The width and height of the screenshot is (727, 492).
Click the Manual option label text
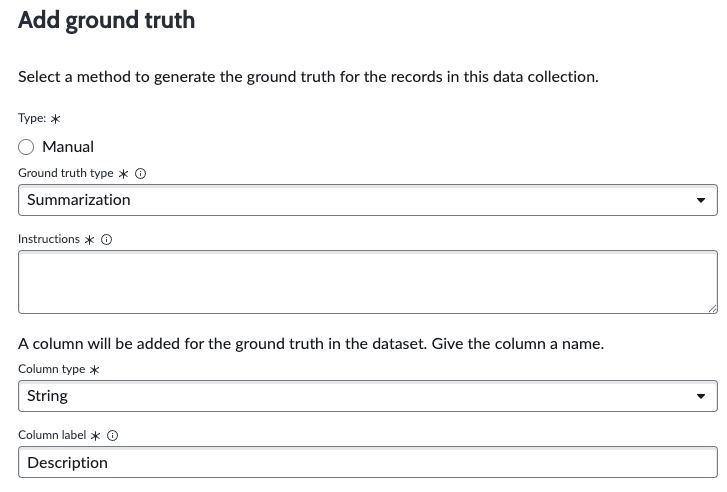click(68, 147)
